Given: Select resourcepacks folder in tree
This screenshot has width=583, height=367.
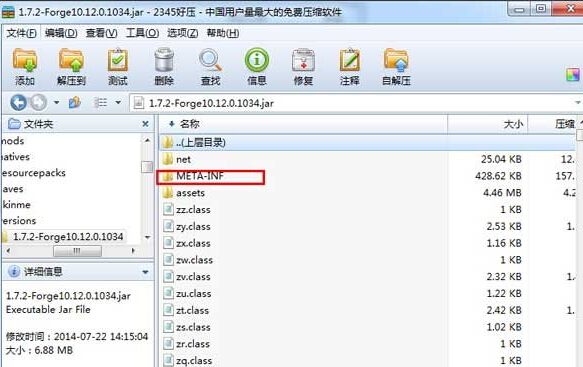Looking at the screenshot, I should tap(33, 173).
